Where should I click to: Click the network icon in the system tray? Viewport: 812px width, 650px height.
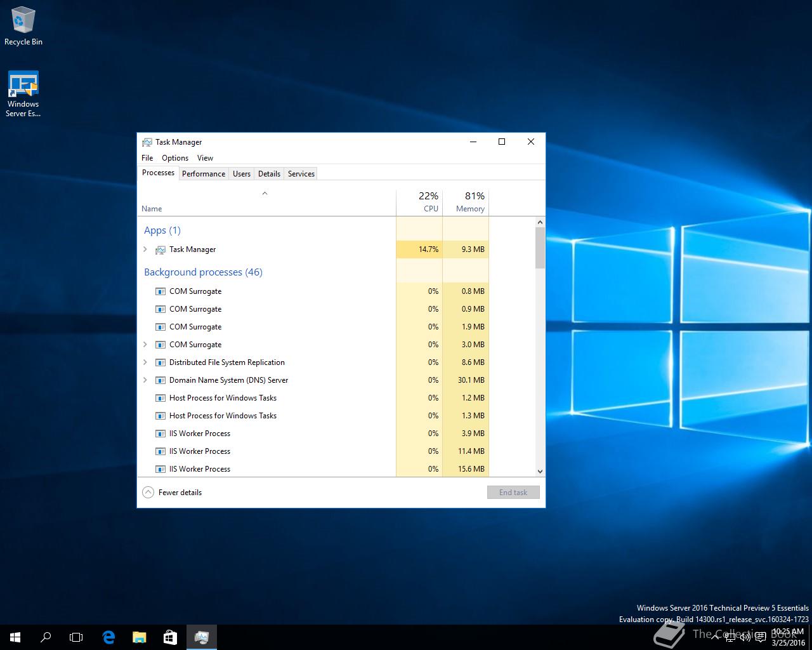point(731,637)
